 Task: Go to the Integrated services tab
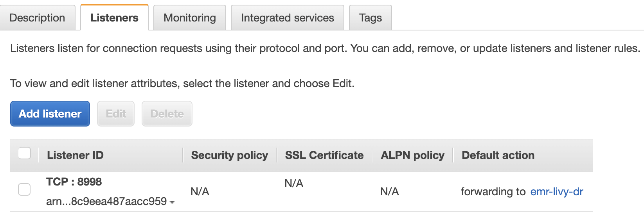pos(287,18)
